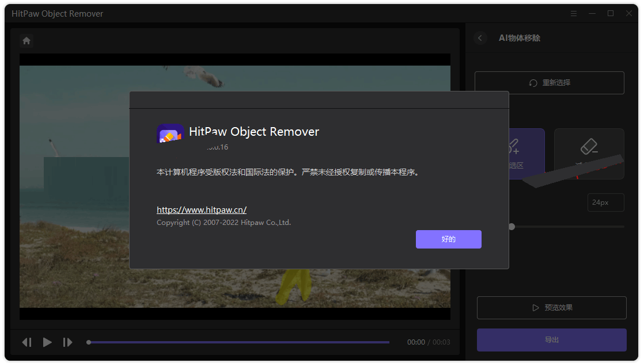Open the hitpaw.cn website link
Viewport: 644px width, 363px height.
202,209
